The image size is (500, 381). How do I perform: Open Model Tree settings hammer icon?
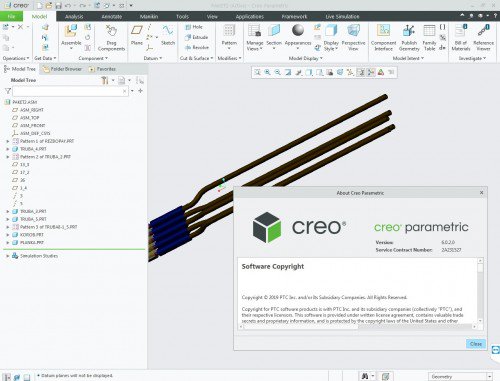coord(105,80)
